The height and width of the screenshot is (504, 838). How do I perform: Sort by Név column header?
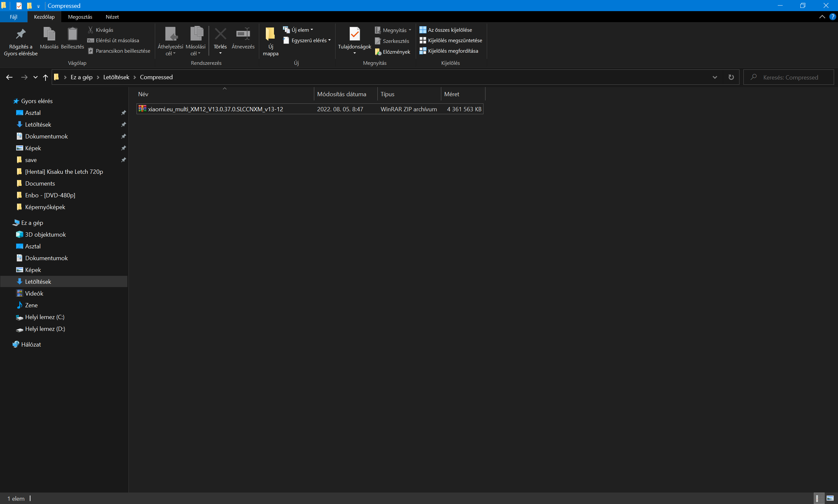[225, 94]
